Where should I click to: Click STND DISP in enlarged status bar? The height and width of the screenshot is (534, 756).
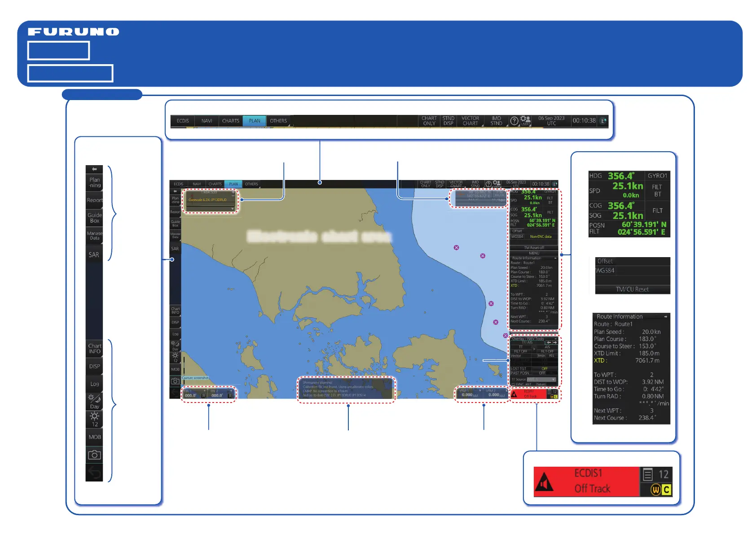pyautogui.click(x=448, y=121)
